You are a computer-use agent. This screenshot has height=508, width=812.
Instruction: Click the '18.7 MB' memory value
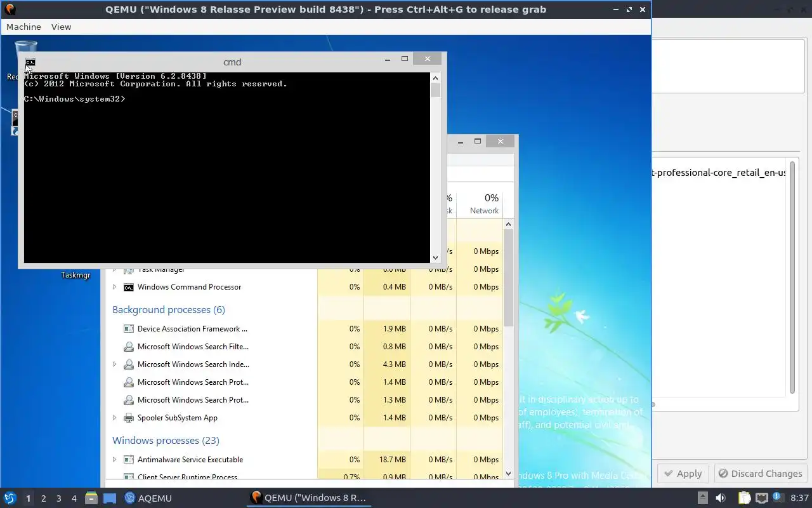(x=393, y=460)
